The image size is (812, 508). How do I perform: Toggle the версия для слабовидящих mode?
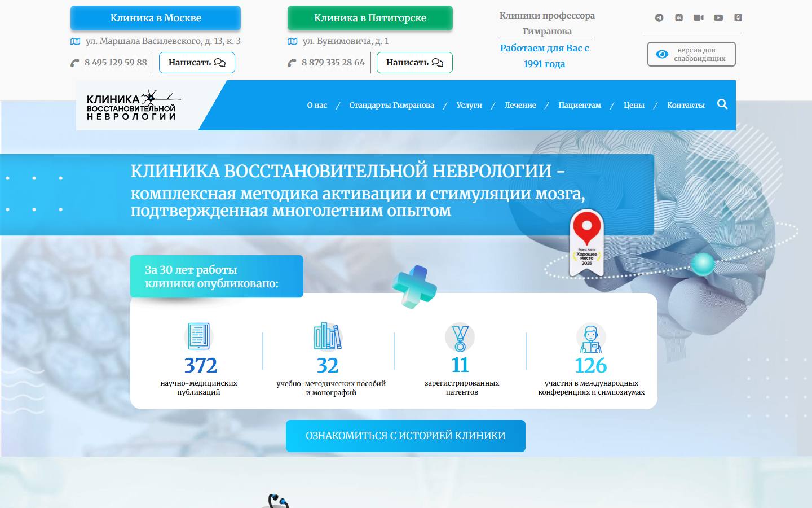(691, 54)
